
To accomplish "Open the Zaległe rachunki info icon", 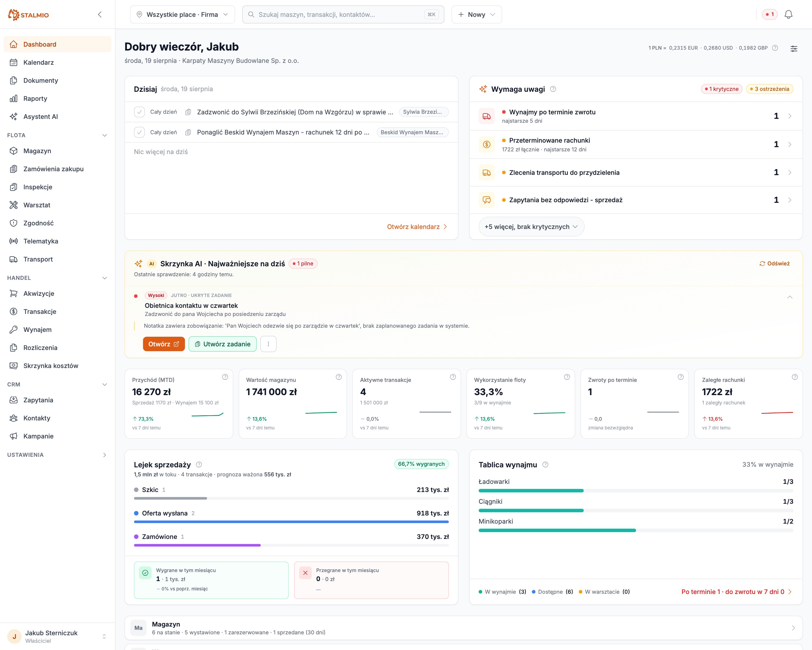I will 795,377.
